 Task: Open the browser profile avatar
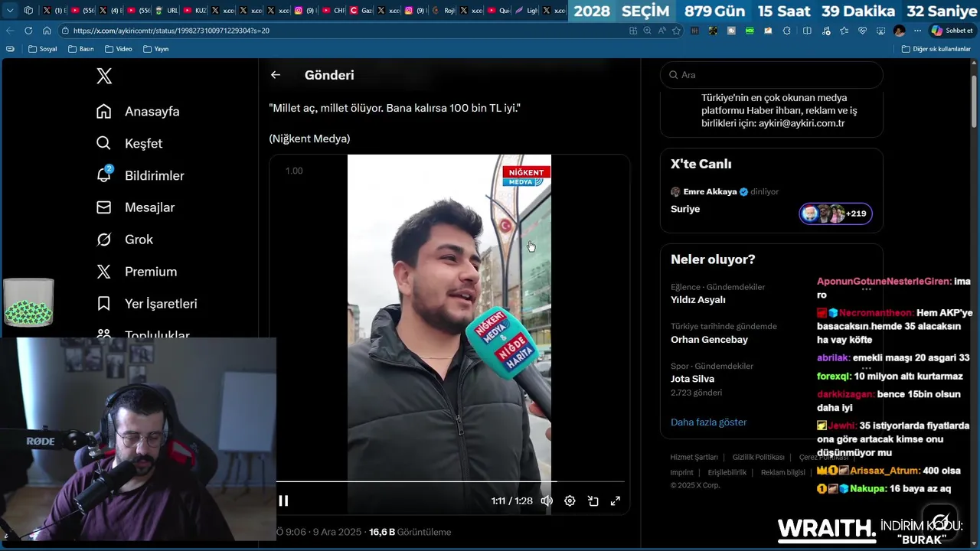point(899,31)
